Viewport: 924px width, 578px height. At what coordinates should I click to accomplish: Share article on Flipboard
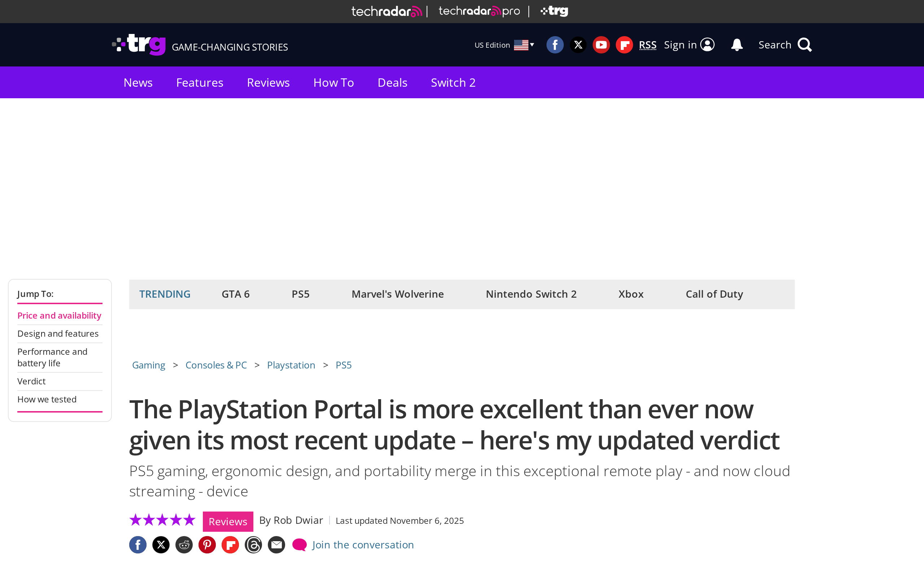[x=230, y=545]
